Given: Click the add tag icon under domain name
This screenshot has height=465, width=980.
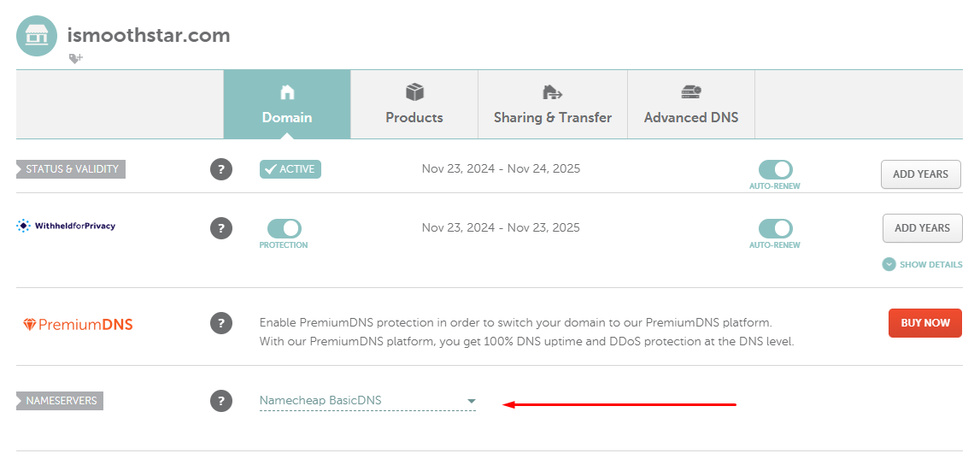Looking at the screenshot, I should 76,59.
